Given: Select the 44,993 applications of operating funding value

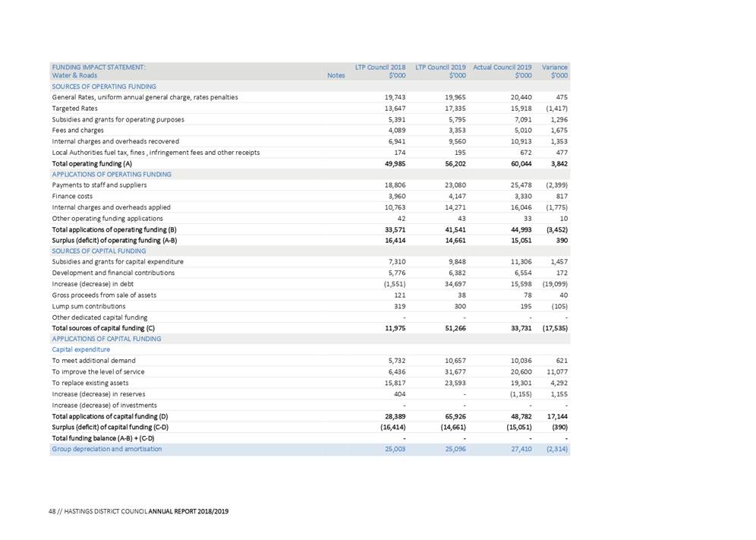Looking at the screenshot, I should click(521, 229).
